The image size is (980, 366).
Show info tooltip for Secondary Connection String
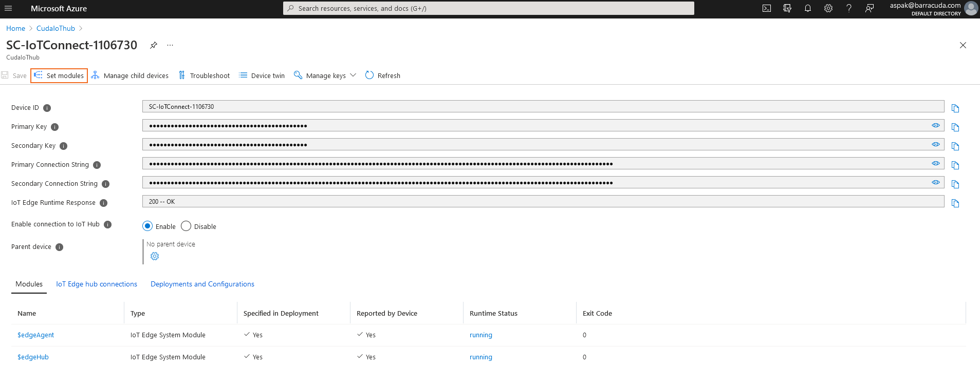pos(106,184)
